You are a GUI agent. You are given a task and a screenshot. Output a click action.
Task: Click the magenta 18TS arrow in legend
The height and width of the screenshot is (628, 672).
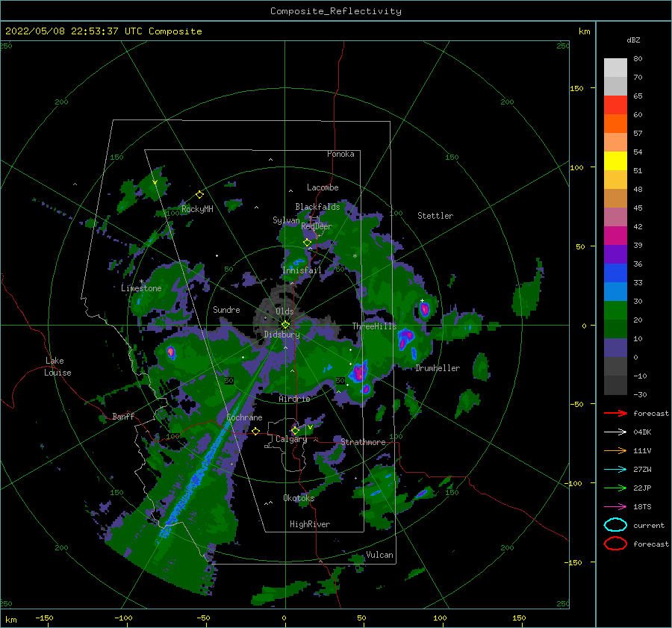point(615,507)
